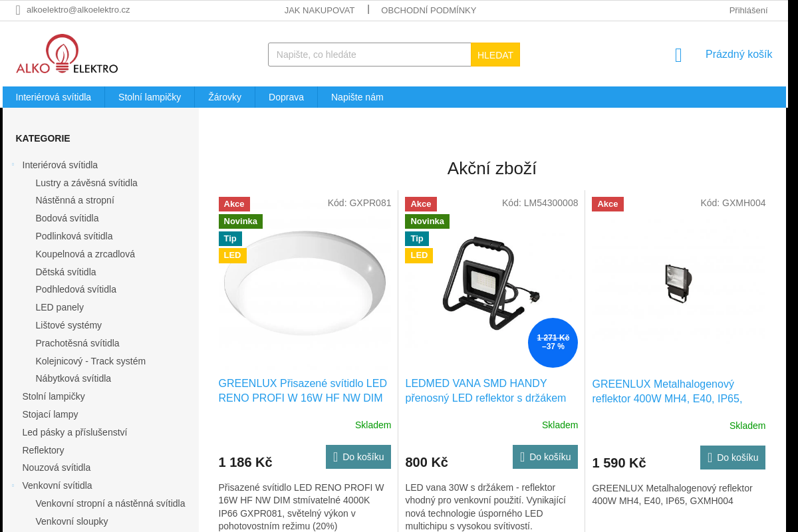Click KATEGORIE sidebar heading
The width and height of the screenshot is (798, 532).
coord(43,138)
